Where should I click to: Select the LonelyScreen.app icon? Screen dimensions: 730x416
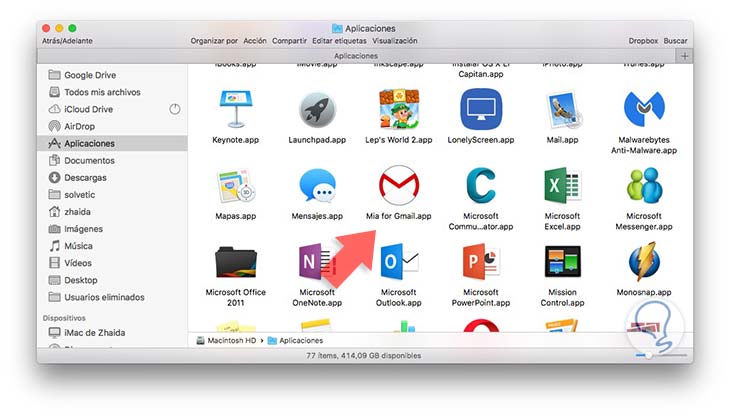pyautogui.click(x=481, y=109)
